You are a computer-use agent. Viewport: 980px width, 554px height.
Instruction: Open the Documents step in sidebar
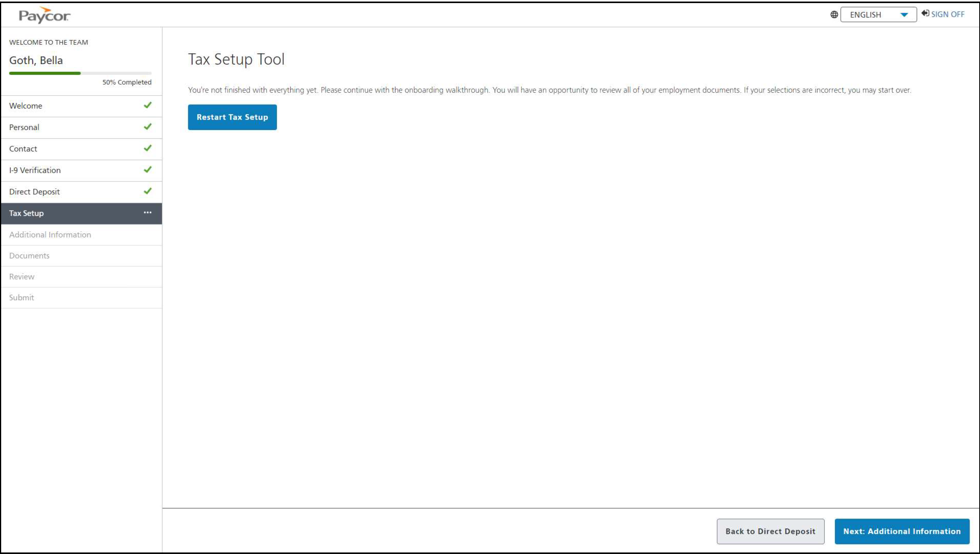coord(29,256)
